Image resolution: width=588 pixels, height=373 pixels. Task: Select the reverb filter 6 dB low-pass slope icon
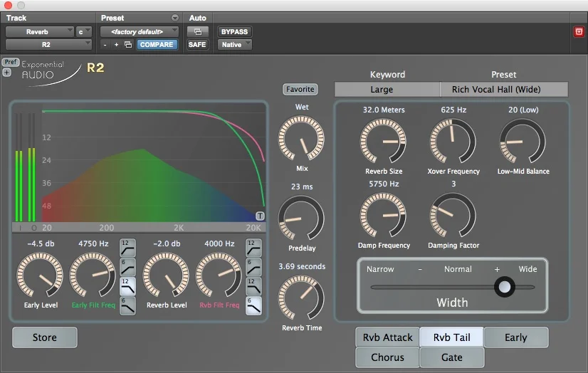click(254, 305)
